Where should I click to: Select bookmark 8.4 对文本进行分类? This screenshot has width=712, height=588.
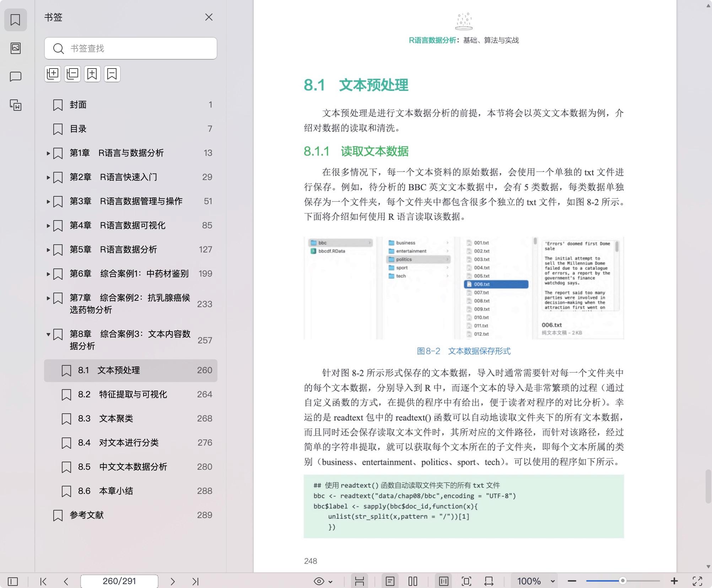[131, 443]
